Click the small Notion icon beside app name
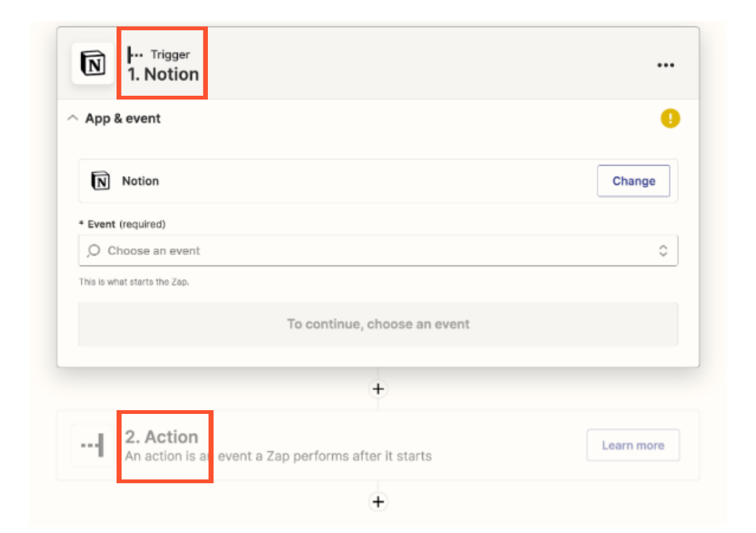Screen dimensions: 756x533 tap(100, 181)
